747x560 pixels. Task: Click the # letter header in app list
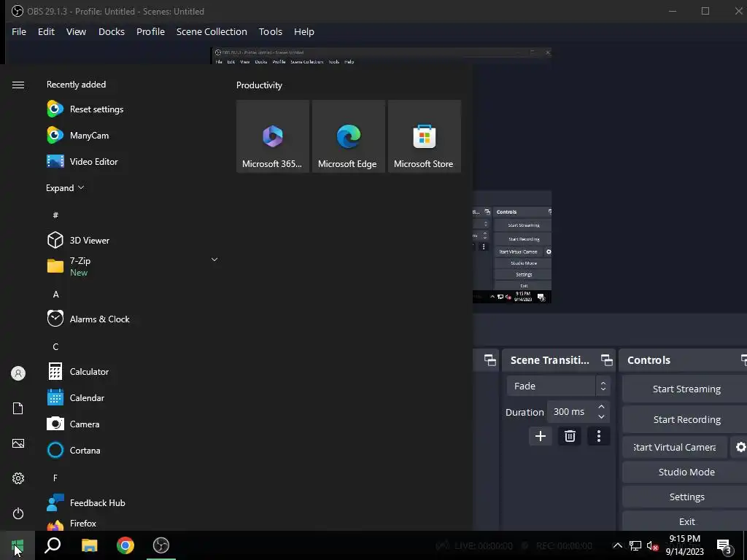[55, 215]
